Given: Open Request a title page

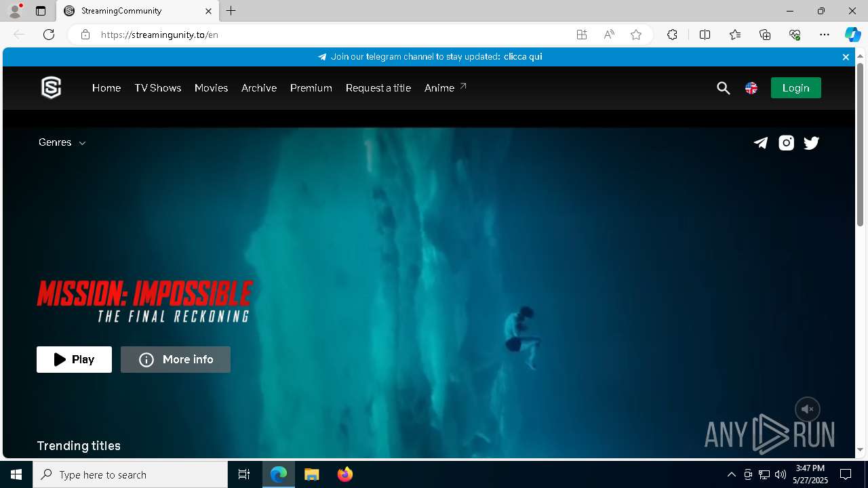Looking at the screenshot, I should [x=378, y=88].
